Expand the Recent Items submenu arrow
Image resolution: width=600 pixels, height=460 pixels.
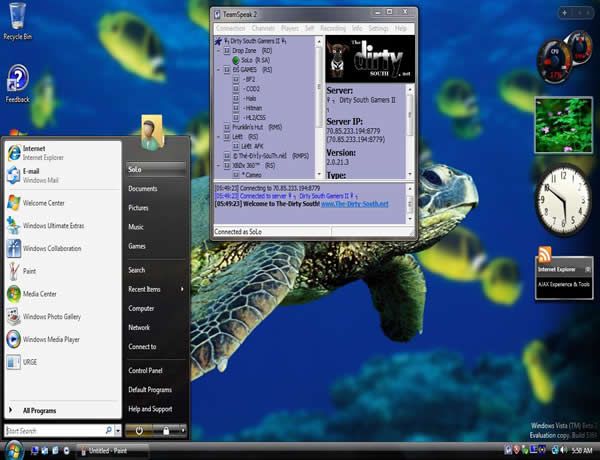[x=182, y=289]
